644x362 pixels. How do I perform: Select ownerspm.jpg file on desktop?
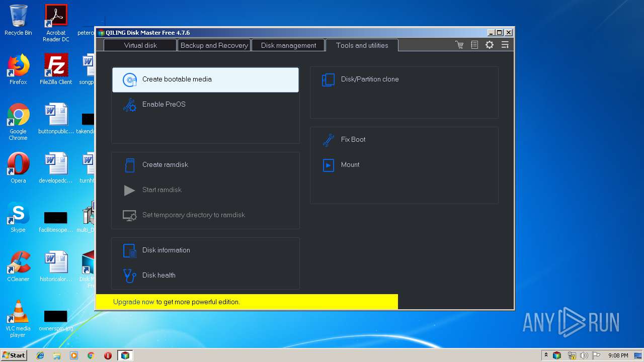click(56, 321)
